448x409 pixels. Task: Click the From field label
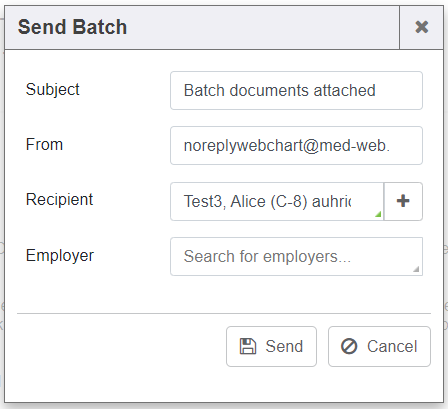[x=44, y=145]
